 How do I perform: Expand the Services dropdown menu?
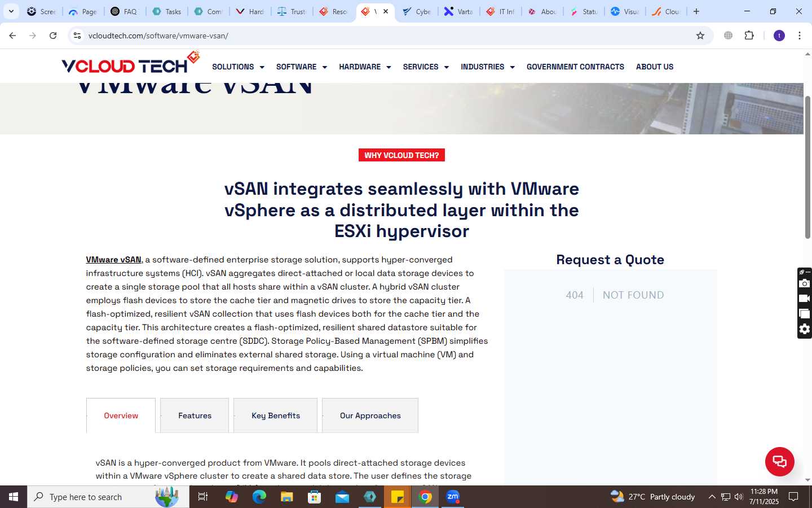(x=426, y=67)
